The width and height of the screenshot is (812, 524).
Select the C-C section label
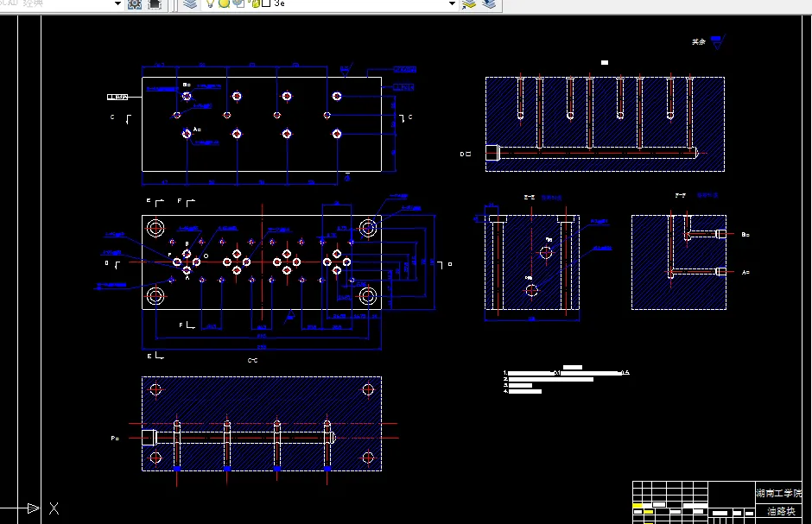[x=253, y=360]
